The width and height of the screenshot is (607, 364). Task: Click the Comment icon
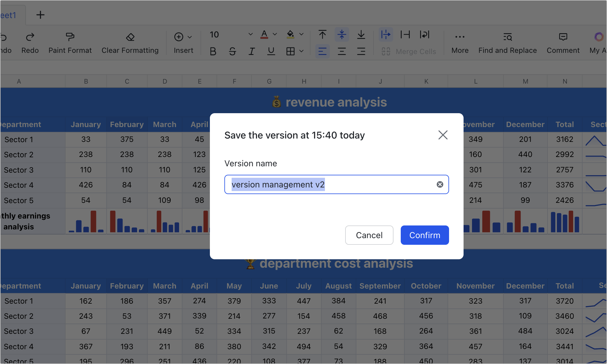click(563, 37)
